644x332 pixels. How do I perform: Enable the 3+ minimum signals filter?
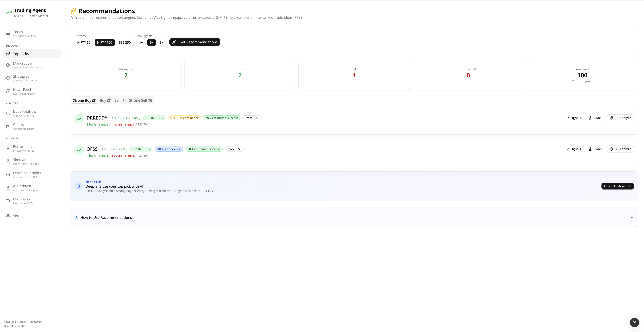click(x=161, y=42)
